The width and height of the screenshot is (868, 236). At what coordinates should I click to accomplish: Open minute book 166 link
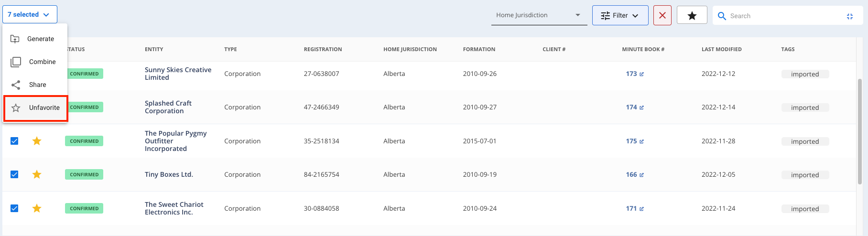pos(635,175)
